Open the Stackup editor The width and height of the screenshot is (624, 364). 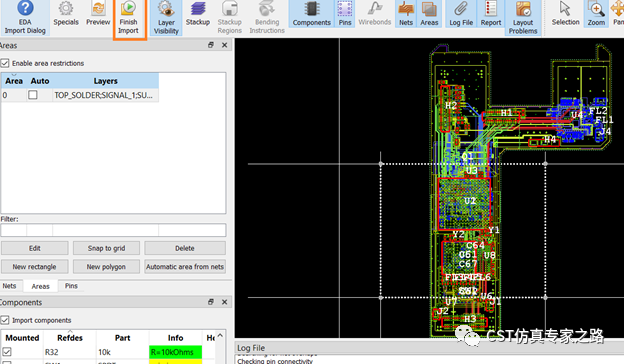pos(198,15)
